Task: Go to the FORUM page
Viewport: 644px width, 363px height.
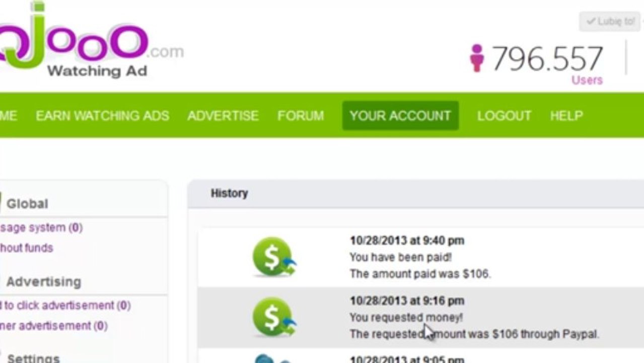Action: (x=301, y=115)
